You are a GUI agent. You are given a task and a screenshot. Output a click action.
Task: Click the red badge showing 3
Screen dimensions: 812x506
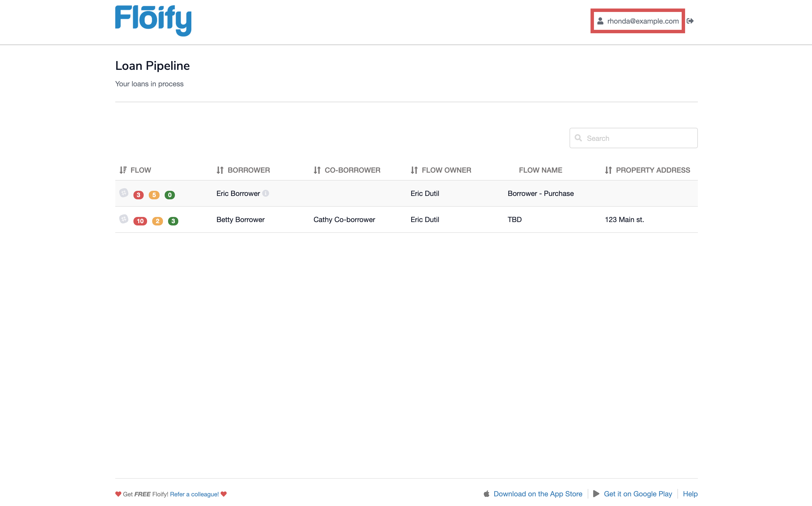(x=139, y=195)
